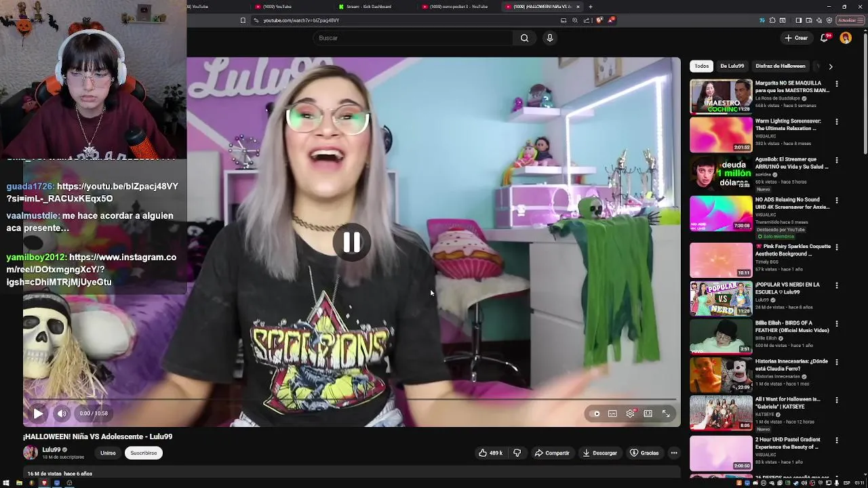Click the share page icon in the address bar
The width and height of the screenshot is (868, 488).
point(587,20)
